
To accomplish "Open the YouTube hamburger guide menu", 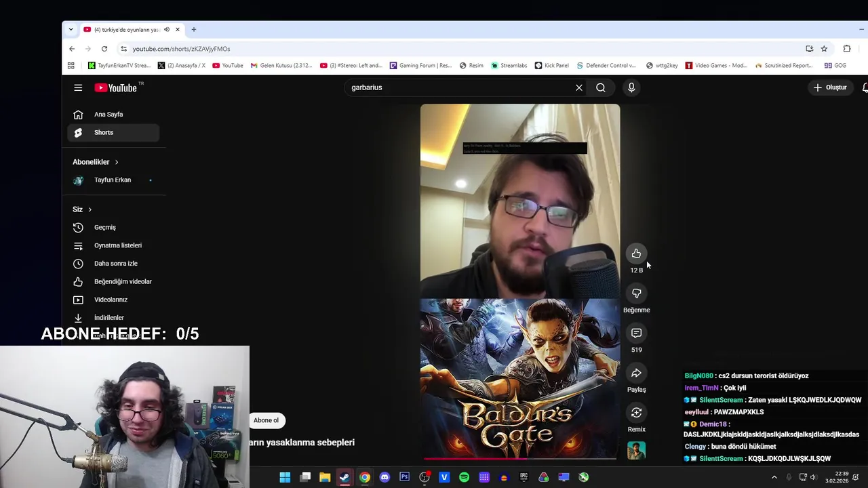I will pyautogui.click(x=78, y=87).
